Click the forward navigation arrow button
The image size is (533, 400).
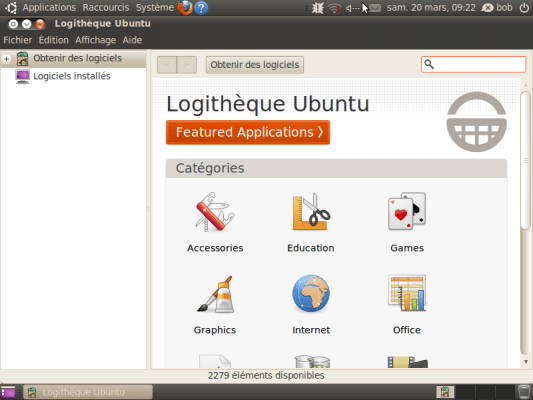pos(187,65)
